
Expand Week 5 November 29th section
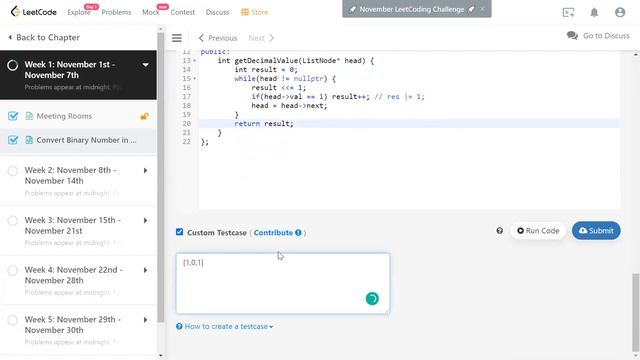pos(145,320)
